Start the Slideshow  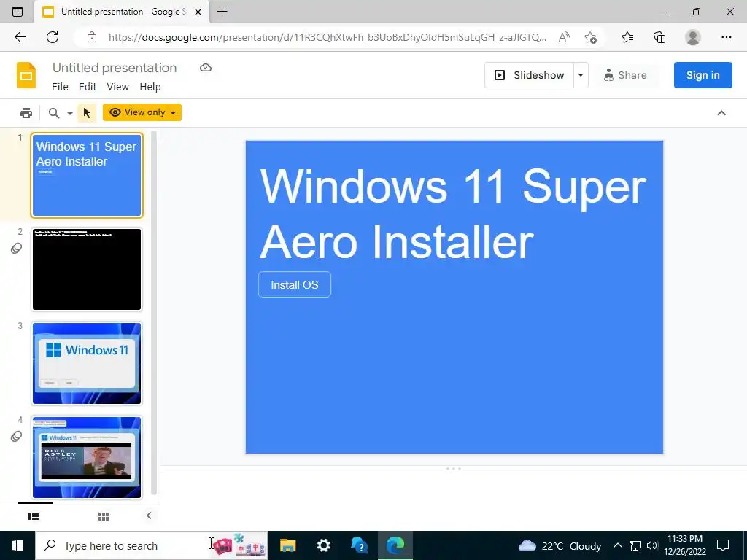(530, 75)
